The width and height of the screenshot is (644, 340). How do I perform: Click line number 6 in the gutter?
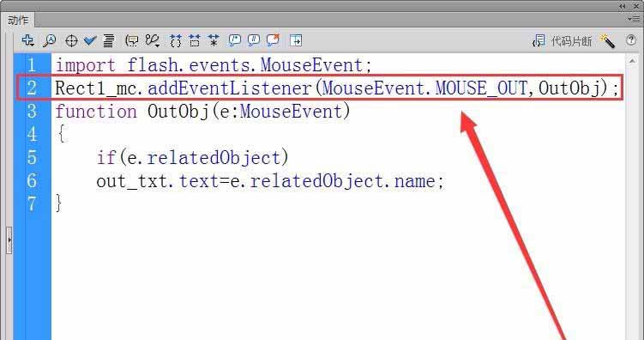[x=32, y=181]
